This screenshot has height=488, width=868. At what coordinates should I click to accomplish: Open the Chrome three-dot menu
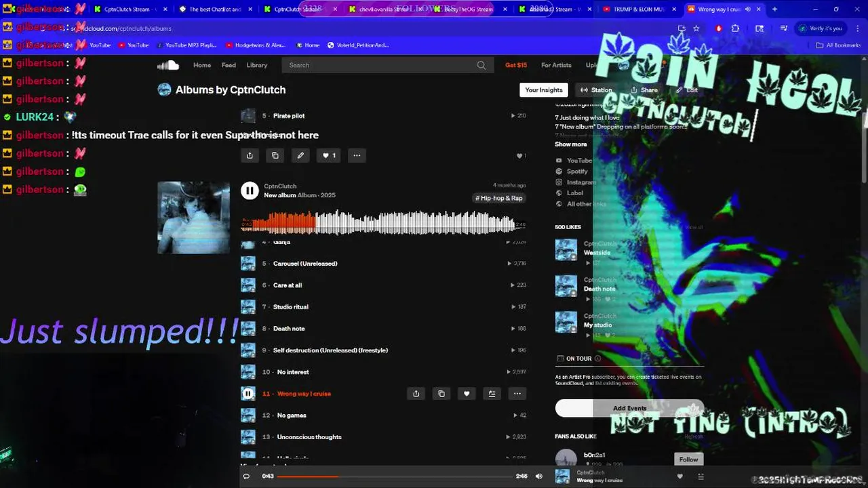tap(857, 28)
